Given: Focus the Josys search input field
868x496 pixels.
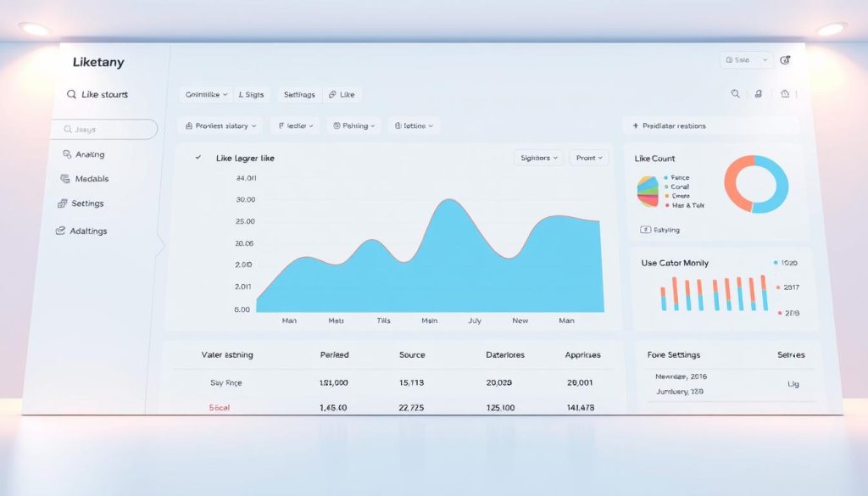Looking at the screenshot, I should (x=105, y=129).
